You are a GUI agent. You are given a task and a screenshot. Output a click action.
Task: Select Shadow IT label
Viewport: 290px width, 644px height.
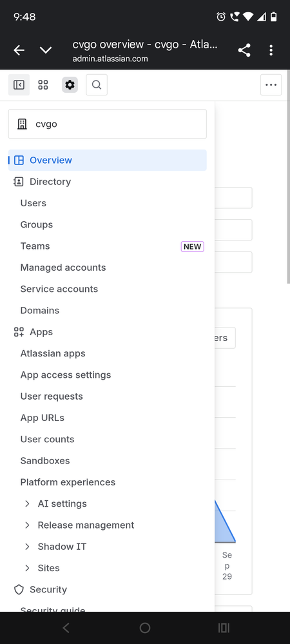[62, 547]
